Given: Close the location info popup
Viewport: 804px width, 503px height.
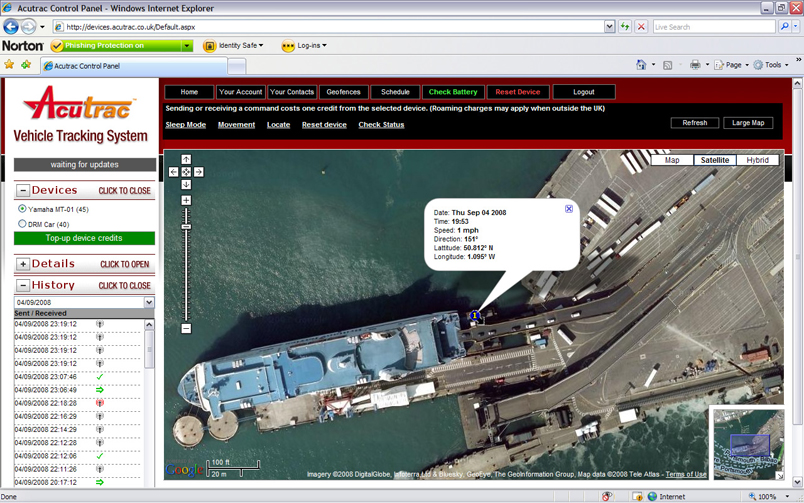Looking at the screenshot, I should click(569, 209).
